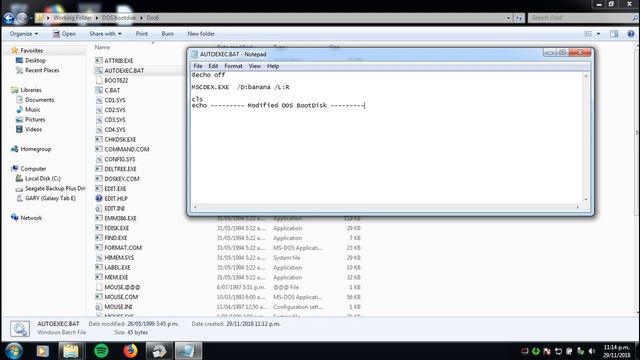Expand the Share with dropdown
This screenshot has width=640, height=360.
point(105,34)
